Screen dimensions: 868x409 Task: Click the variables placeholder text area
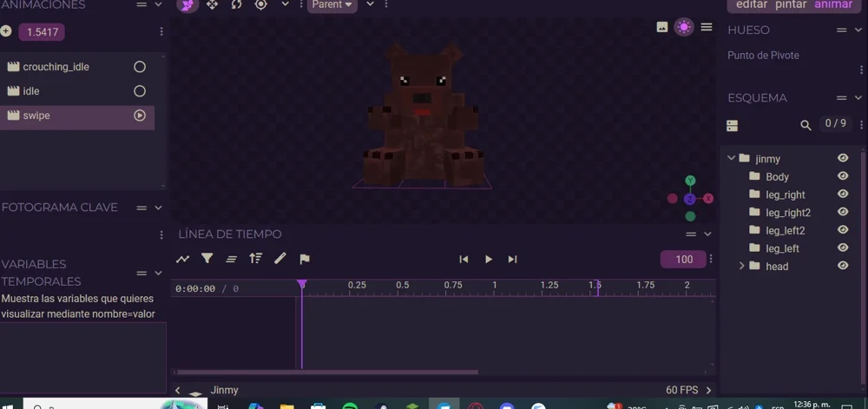click(83, 358)
